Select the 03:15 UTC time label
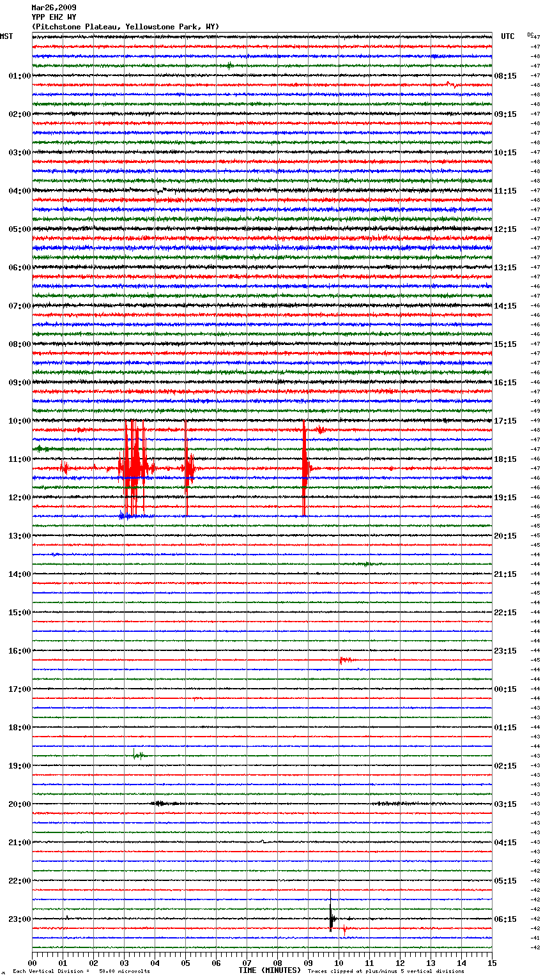Viewport: 543px width, 980px height. pos(505,804)
